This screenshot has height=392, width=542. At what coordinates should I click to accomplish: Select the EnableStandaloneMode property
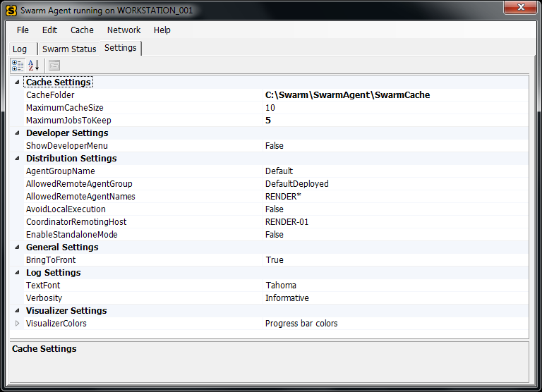pos(71,235)
